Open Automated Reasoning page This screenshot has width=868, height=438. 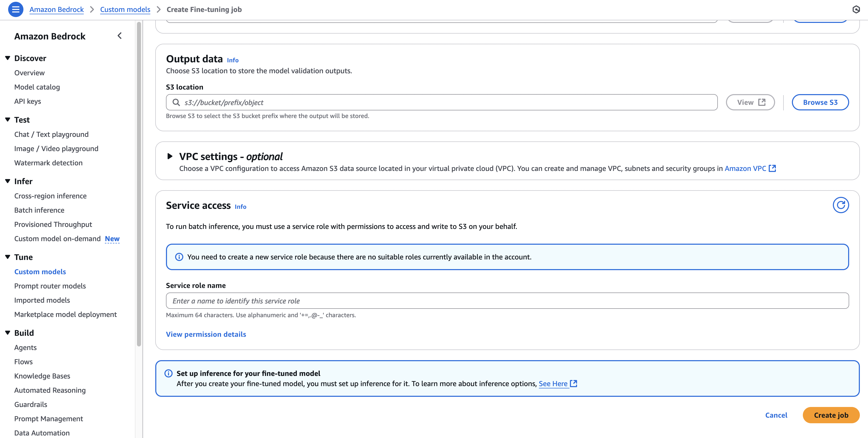point(50,390)
